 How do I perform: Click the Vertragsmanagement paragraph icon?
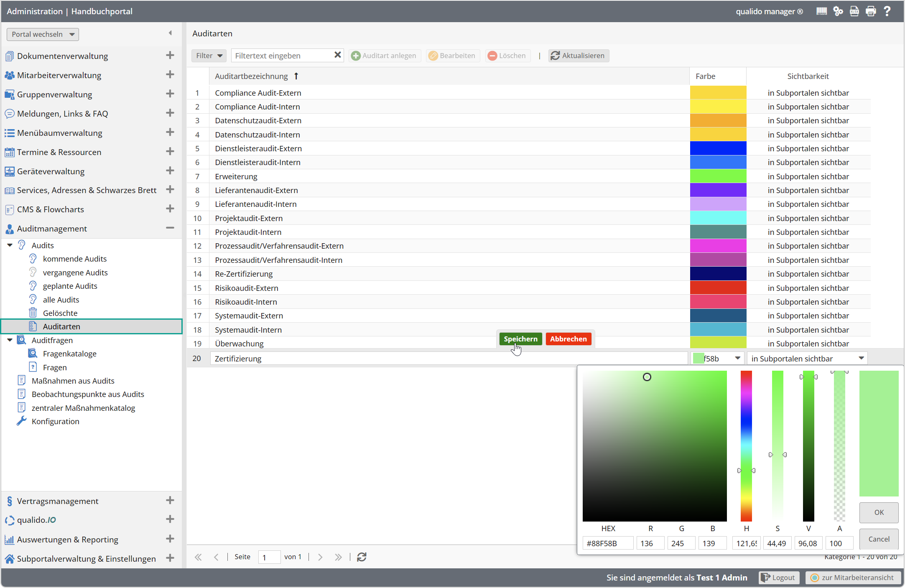click(9, 501)
